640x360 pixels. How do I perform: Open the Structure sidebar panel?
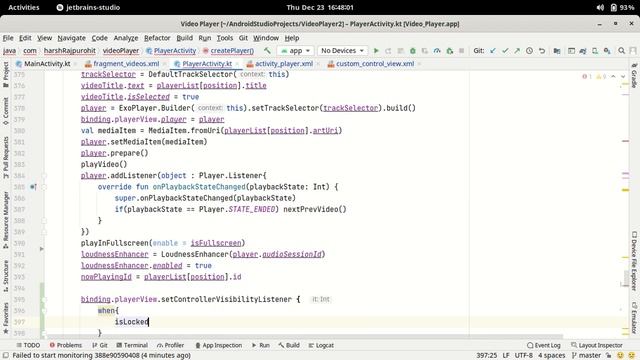click(x=6, y=276)
